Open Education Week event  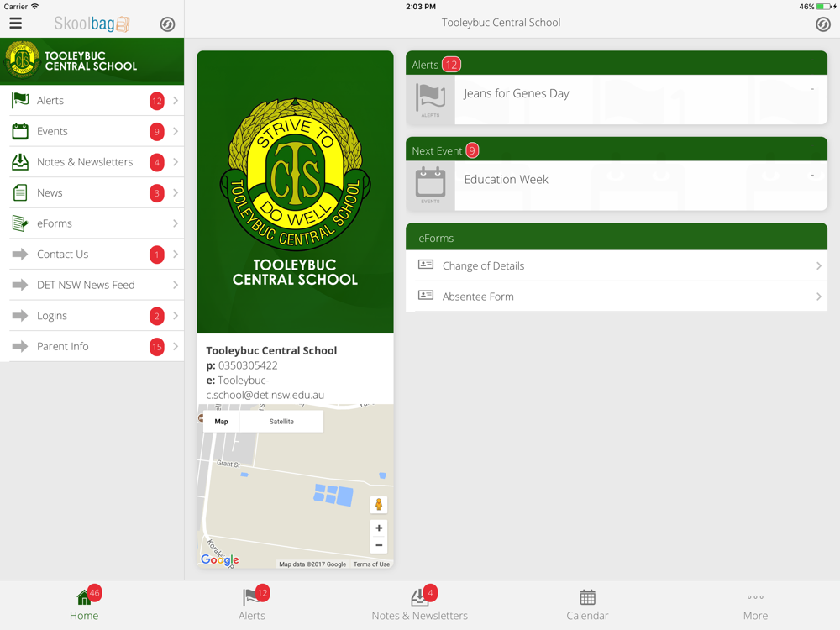click(617, 186)
